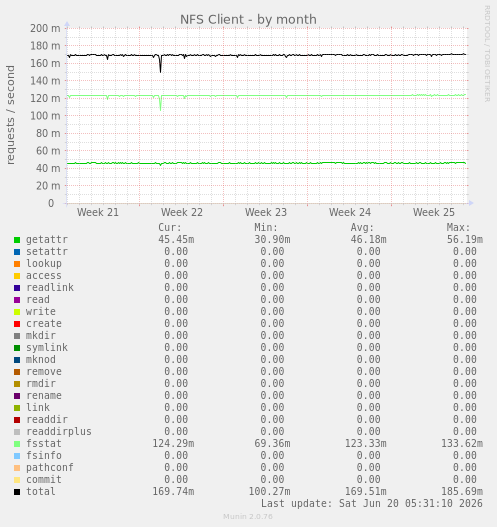497x527 pixels.
Task: Click the Last update timestamp text
Action: point(372,503)
